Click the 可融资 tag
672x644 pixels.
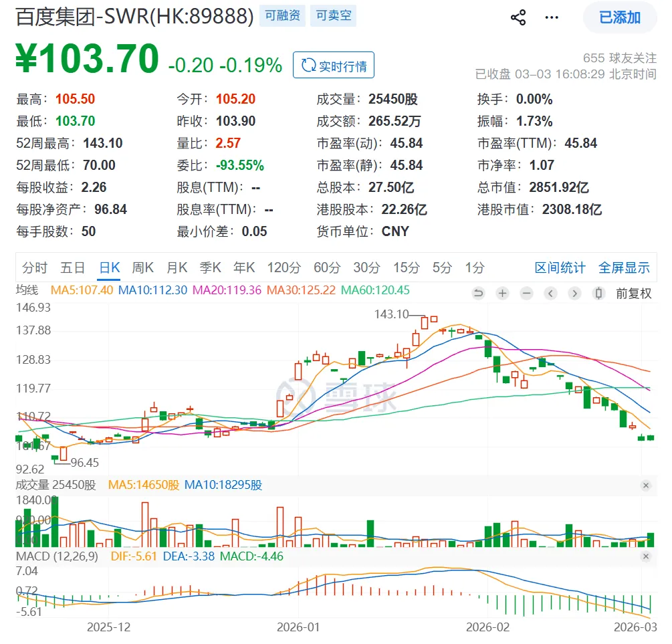pyautogui.click(x=282, y=16)
